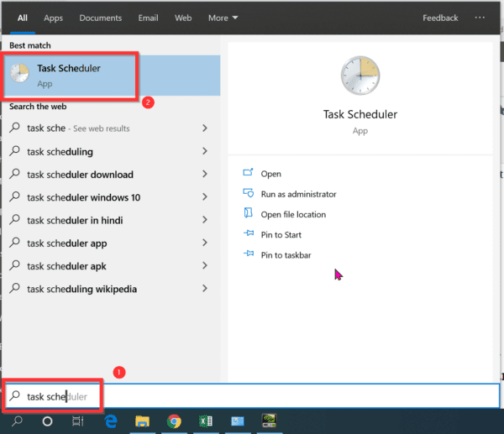This screenshot has width=504, height=434.
Task: Open Task View on the taskbar
Action: coord(78,421)
